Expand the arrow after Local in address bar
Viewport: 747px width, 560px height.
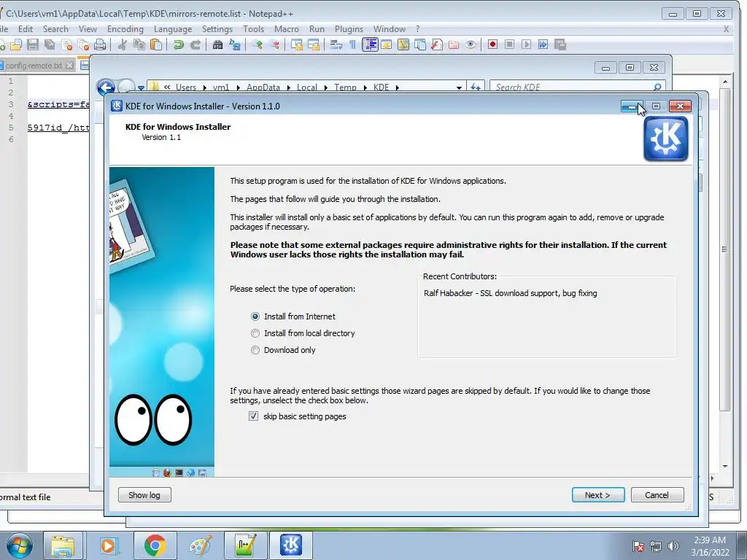(326, 87)
